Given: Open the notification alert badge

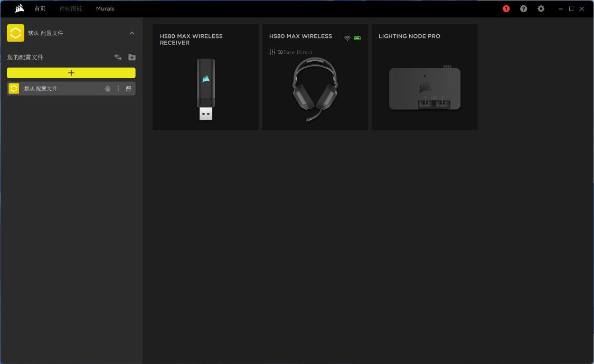Looking at the screenshot, I should click(506, 8).
